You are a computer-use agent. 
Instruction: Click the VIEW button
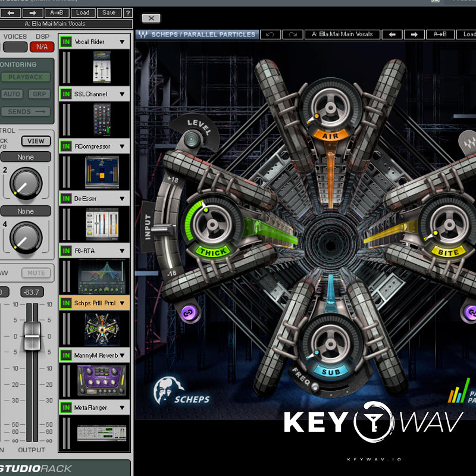tap(36, 141)
